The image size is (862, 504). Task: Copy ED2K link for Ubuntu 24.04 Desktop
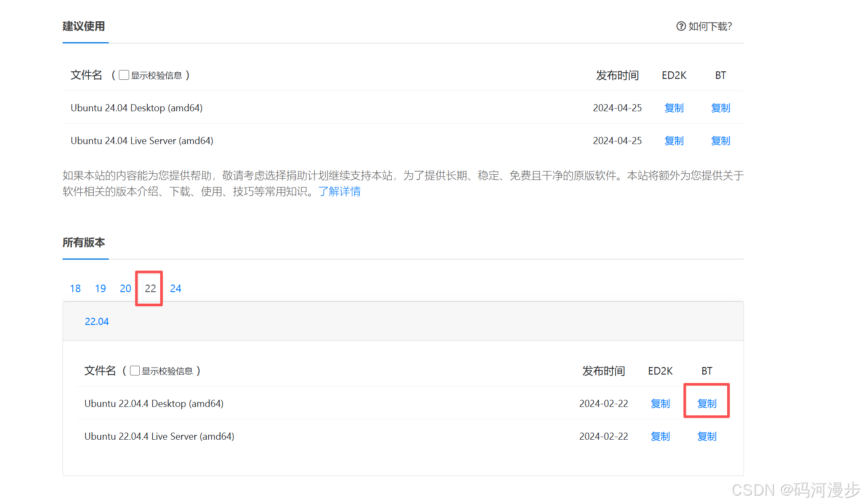click(x=674, y=108)
